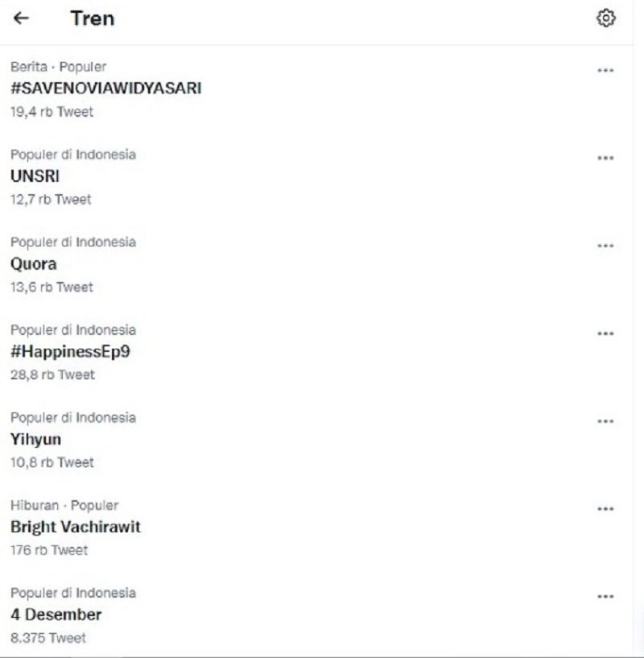Click the Tren page heading
The height and width of the screenshot is (658, 644).
[x=92, y=18]
